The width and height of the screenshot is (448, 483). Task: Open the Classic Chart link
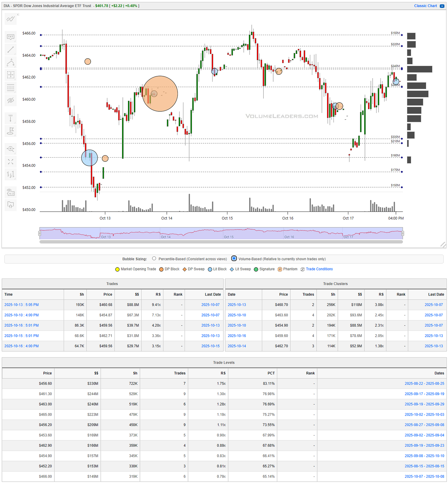[425, 6]
